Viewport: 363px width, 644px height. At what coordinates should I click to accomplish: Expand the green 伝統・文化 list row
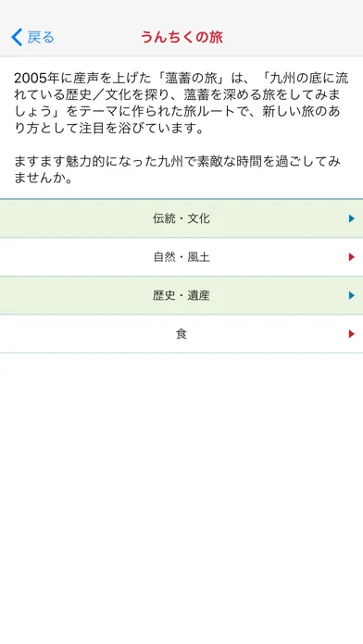(181, 218)
